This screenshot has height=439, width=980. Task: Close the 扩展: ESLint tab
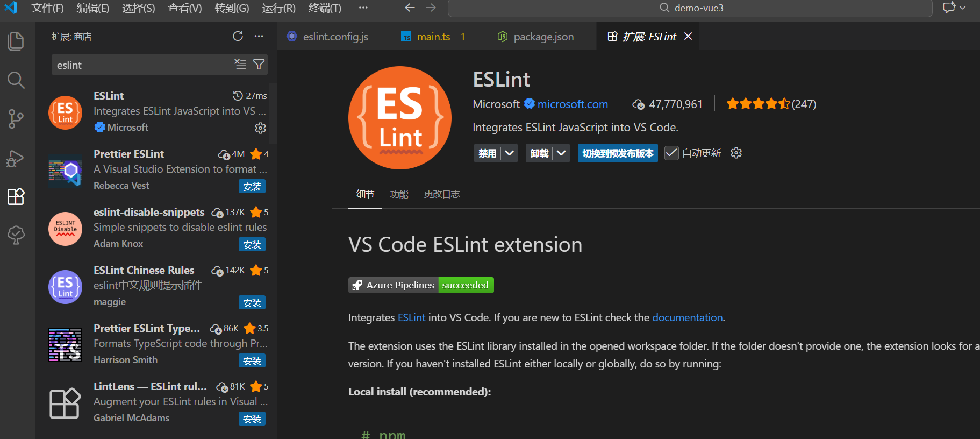(x=688, y=36)
